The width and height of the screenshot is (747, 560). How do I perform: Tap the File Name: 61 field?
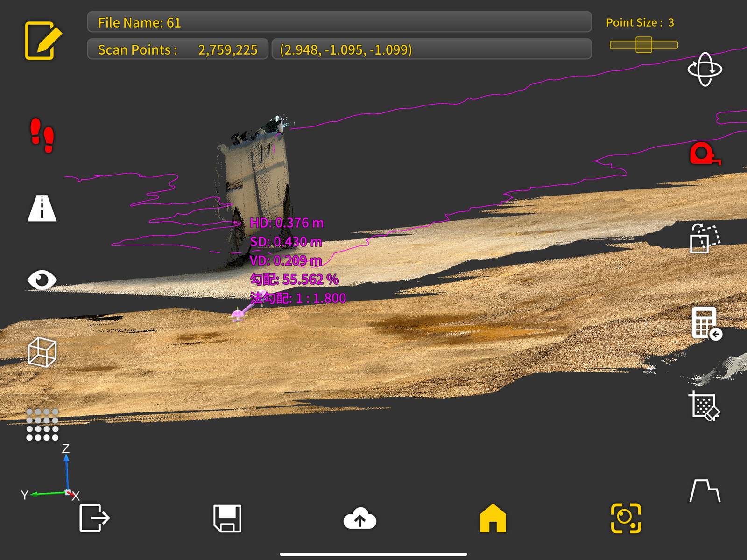coord(339,22)
